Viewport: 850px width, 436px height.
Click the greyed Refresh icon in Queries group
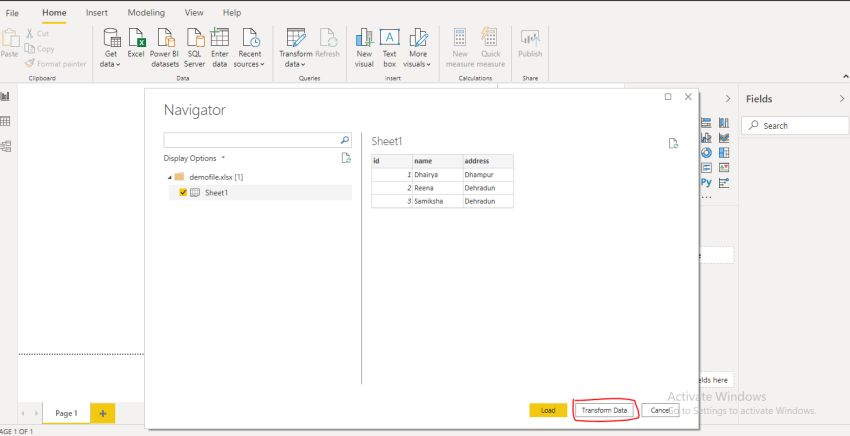[x=327, y=38]
